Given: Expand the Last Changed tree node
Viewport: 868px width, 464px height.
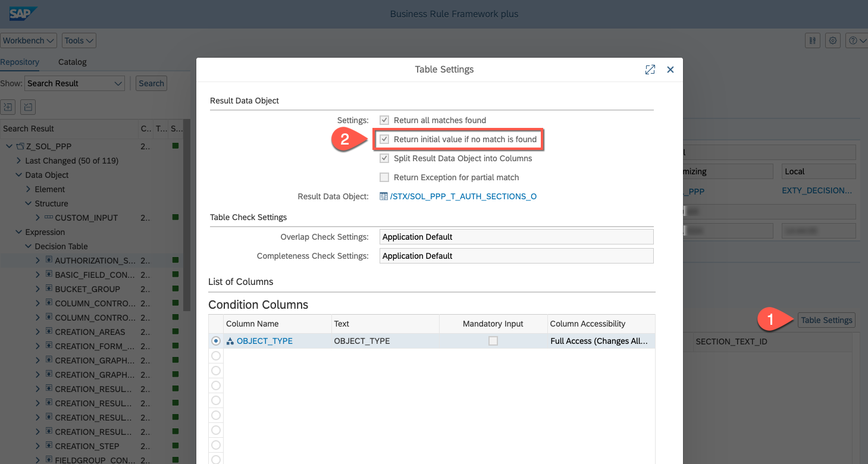Looking at the screenshot, I should 19,161.
